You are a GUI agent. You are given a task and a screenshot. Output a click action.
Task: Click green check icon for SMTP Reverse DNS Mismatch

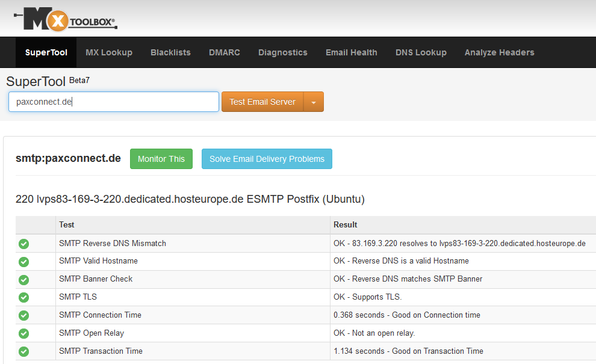[x=23, y=244]
